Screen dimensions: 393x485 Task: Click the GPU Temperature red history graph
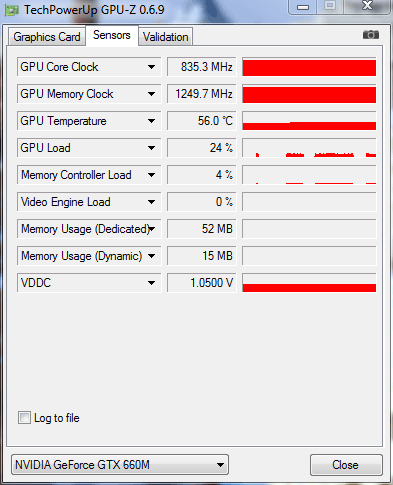[x=309, y=121]
